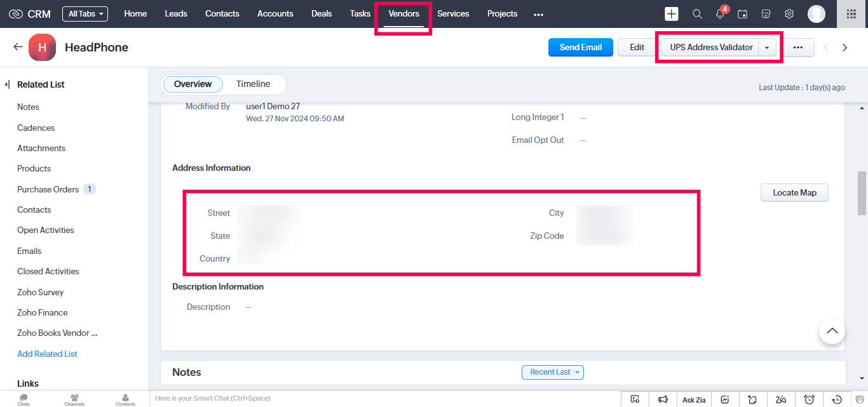Open the announcements megaphone icon

coord(663,399)
